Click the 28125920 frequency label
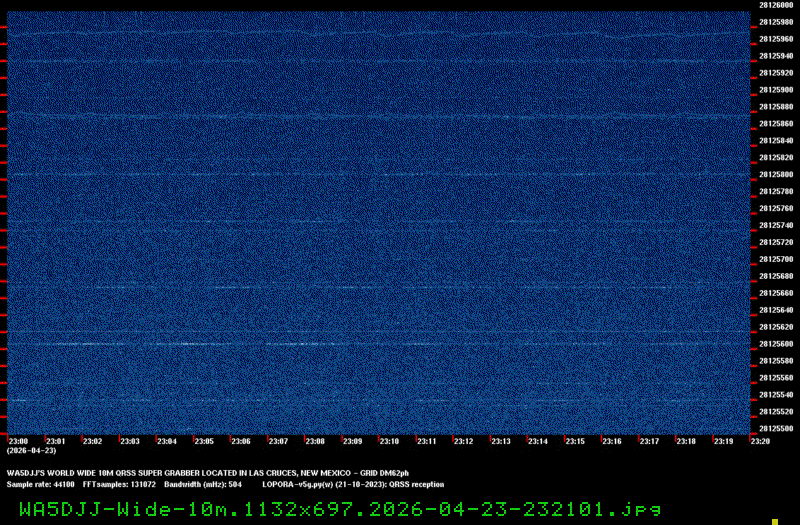Image resolution: width=800 pixels, height=525 pixels. tap(776, 73)
